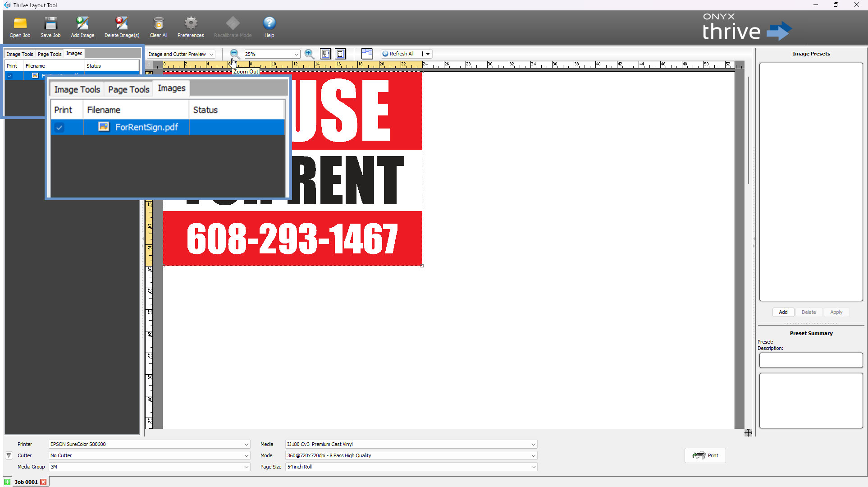Expand the zoom percentage dropdown
This screenshot has height=487, width=868.
click(x=296, y=54)
